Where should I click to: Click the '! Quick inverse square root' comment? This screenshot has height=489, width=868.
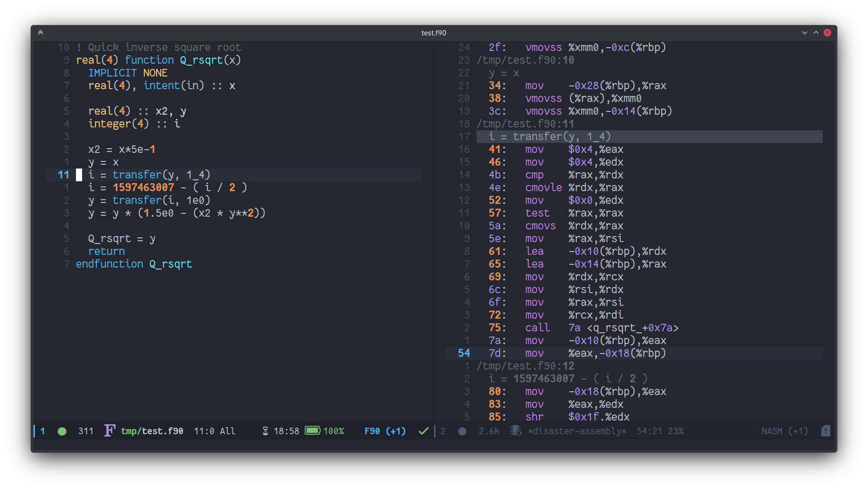(159, 47)
